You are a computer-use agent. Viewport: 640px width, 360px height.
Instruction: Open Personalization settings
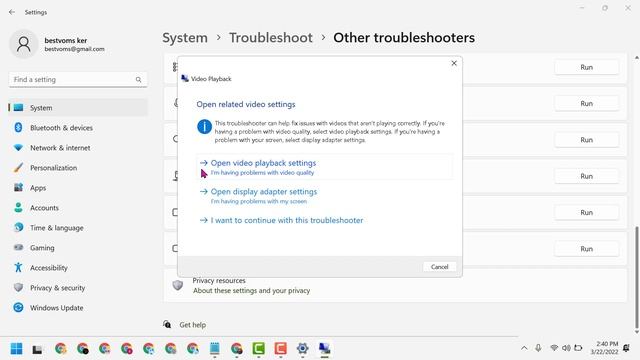click(78, 168)
